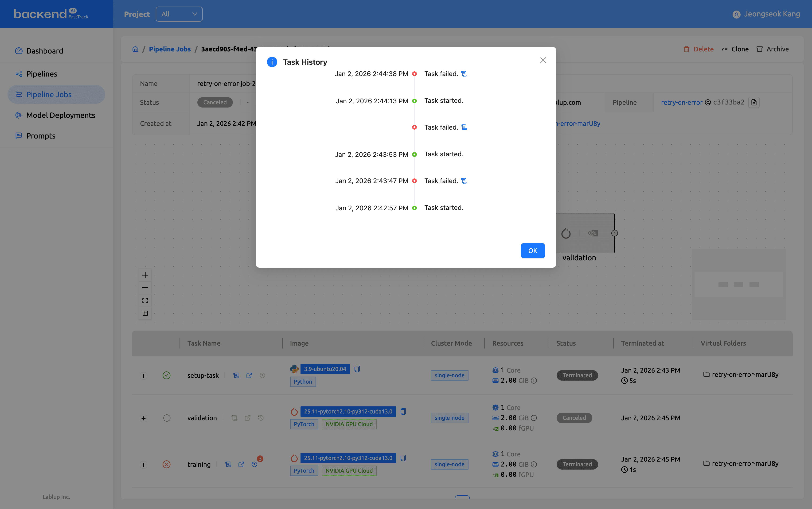The image size is (812, 509).
Task: Click OK in Task History dialog
Action: tap(532, 251)
